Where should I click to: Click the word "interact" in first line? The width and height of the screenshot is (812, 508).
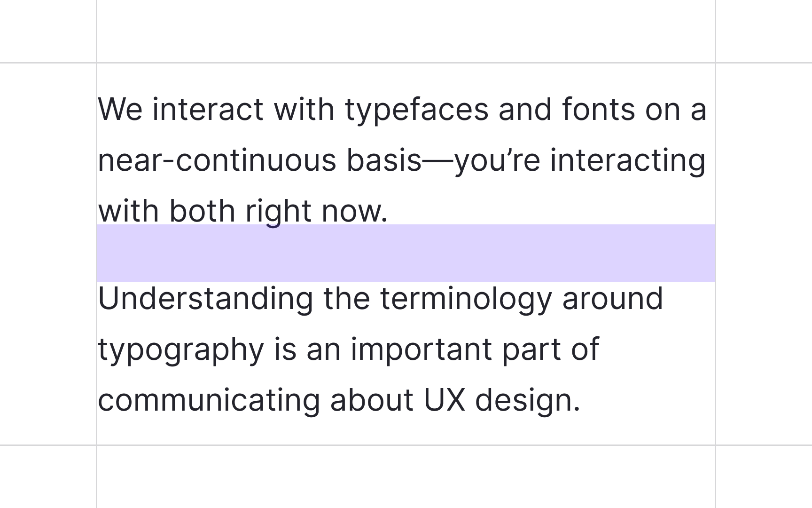click(208, 109)
